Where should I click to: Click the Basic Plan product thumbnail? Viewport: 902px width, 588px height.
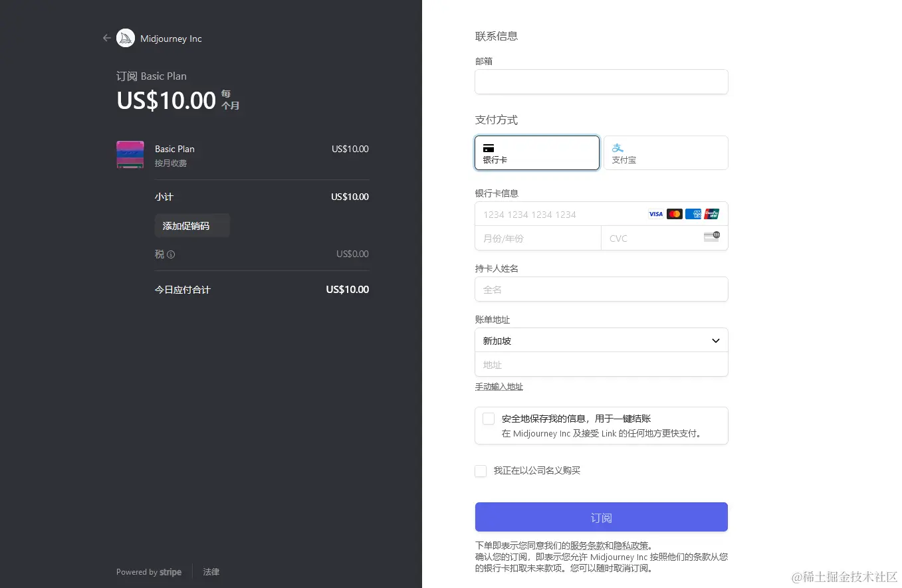(x=130, y=154)
